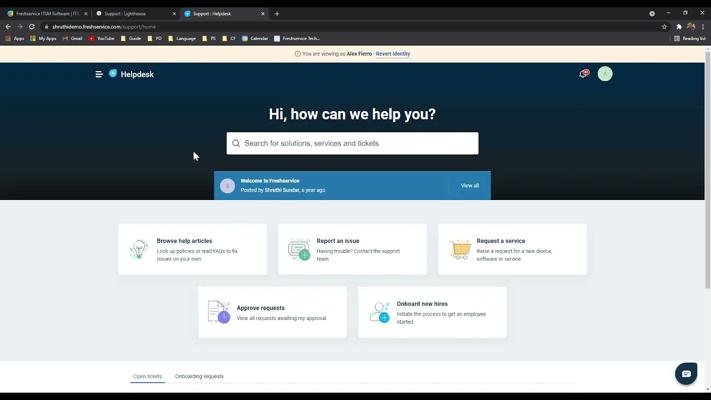Click the Request a service cart icon
711x400 pixels.
459,250
